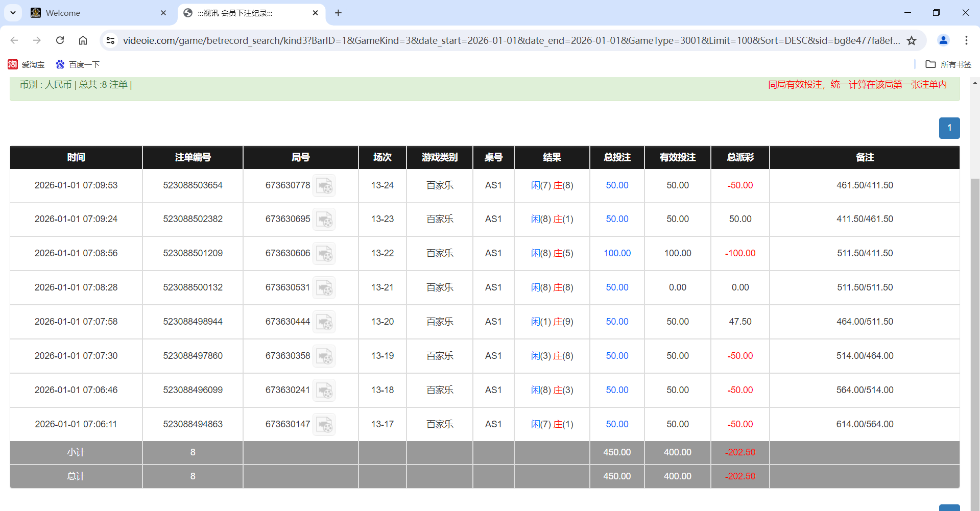Open the tab search dropdown arrow
Viewport: 980px width, 511px height.
(x=13, y=13)
